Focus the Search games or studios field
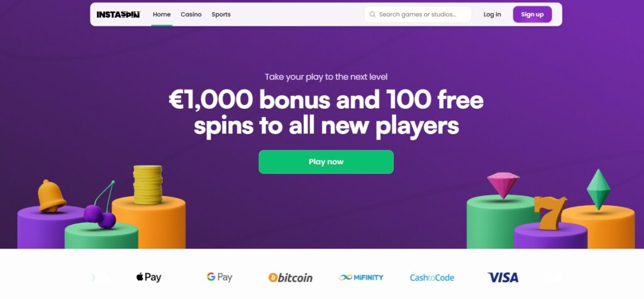This screenshot has height=299, width=644. coord(423,14)
